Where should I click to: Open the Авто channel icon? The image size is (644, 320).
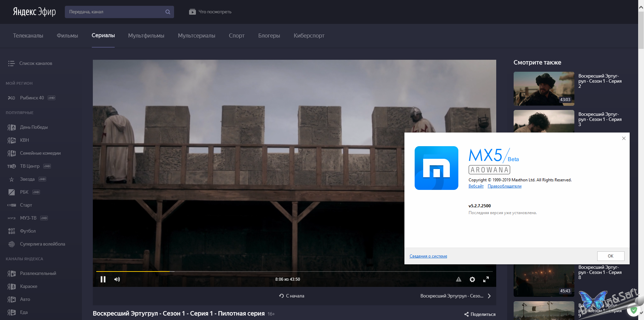point(12,300)
